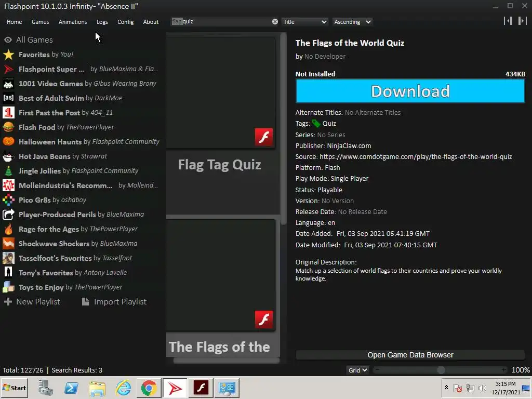
Task: Open the Hot Java Beans coffee icon
Action: (8, 156)
